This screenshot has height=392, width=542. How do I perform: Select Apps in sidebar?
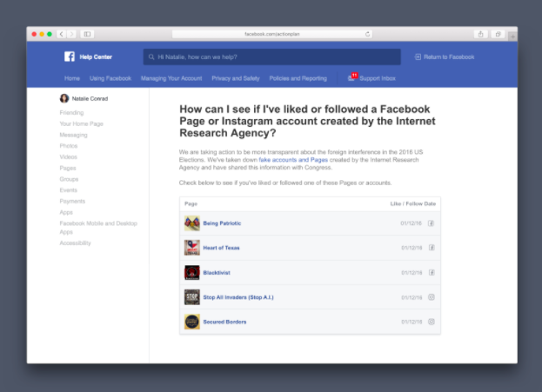[66, 212]
